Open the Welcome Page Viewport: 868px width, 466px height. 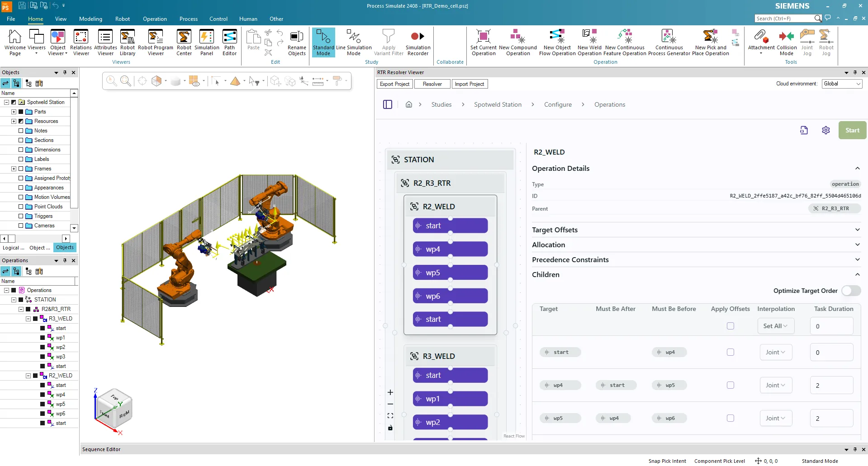pos(15,42)
